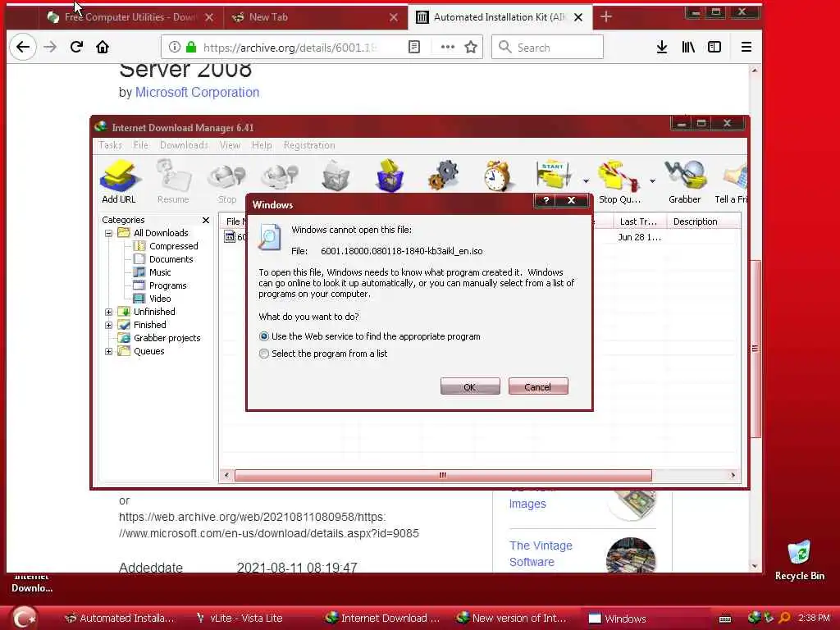Open IDM Options gear icon
Viewport: 840px width, 630px height.
coord(443,176)
